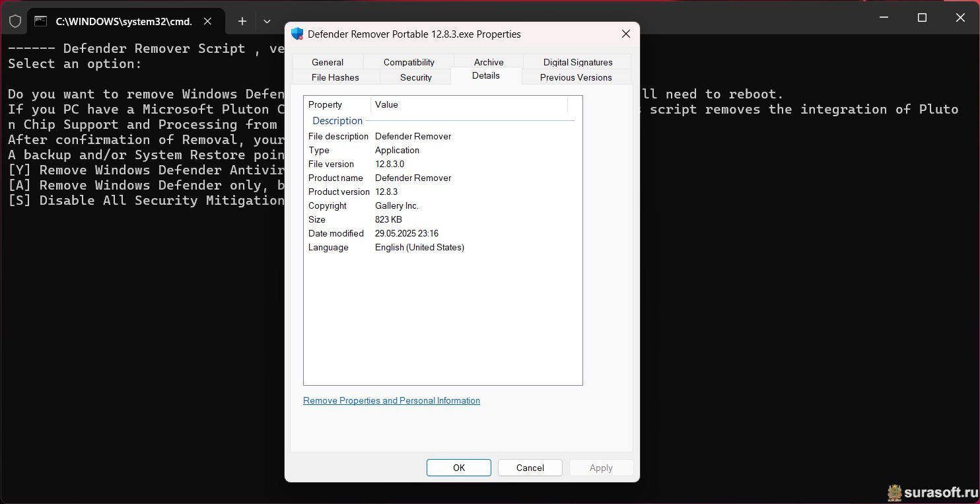Screen dimensions: 980x504
Task: Select the Product version row label
Action: 339,192
